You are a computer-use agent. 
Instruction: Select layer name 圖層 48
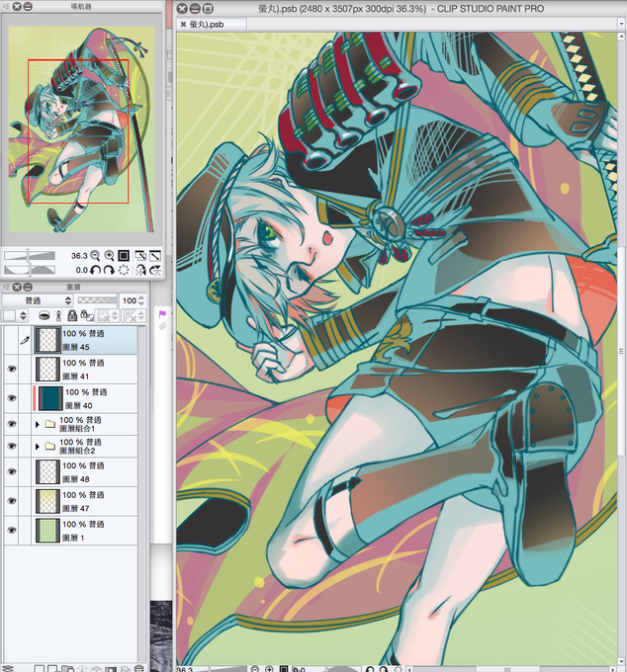[x=75, y=479]
